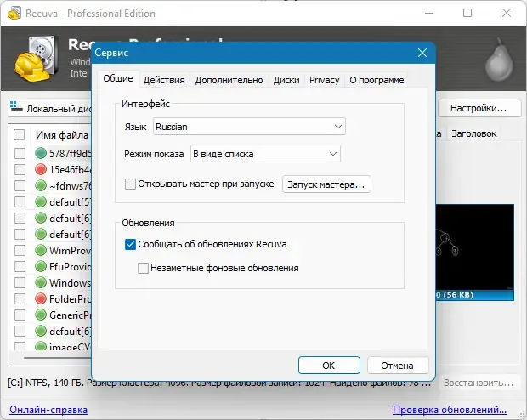This screenshot has width=527, height=420.
Task: Tick checkbox for file FfuProvid
Action: coord(20,266)
